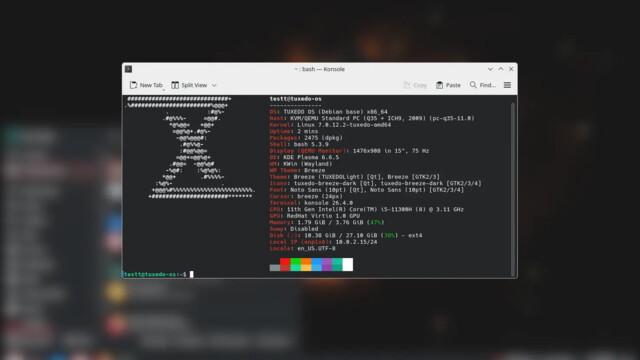Click the 'Local IP' address line
The width and height of the screenshot is (640, 360).
[x=323, y=242]
